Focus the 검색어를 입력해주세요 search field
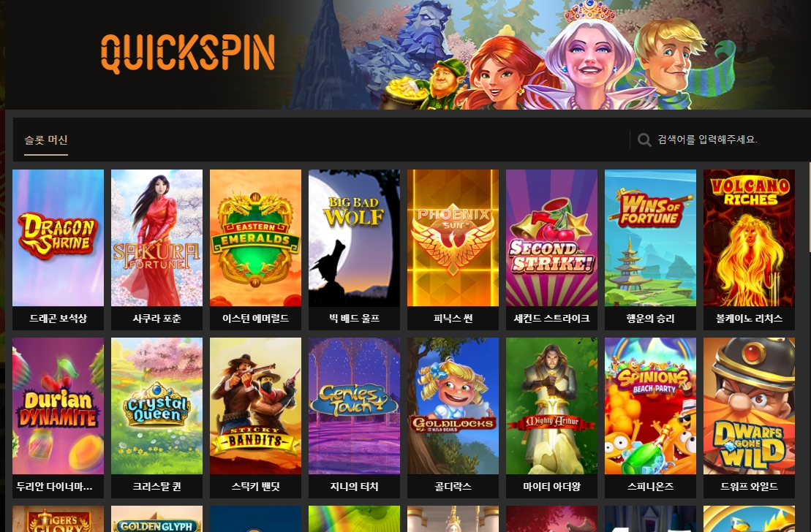811x532 pixels. tap(719, 140)
